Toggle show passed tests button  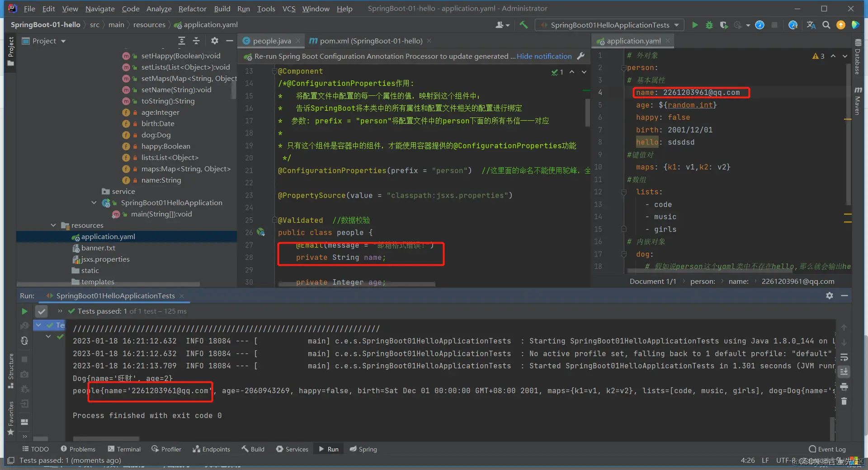point(42,311)
